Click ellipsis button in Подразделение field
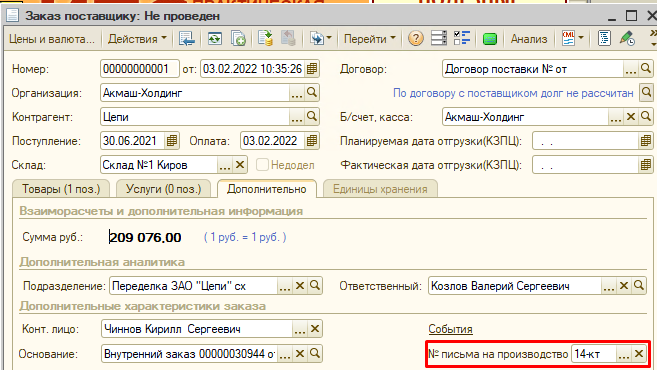The height and width of the screenshot is (370, 657). point(285,286)
